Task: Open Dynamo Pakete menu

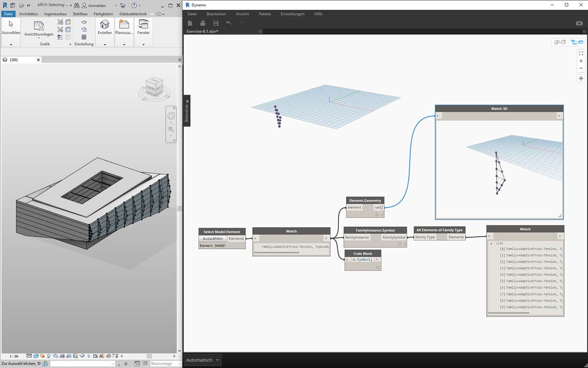Action: (265, 14)
